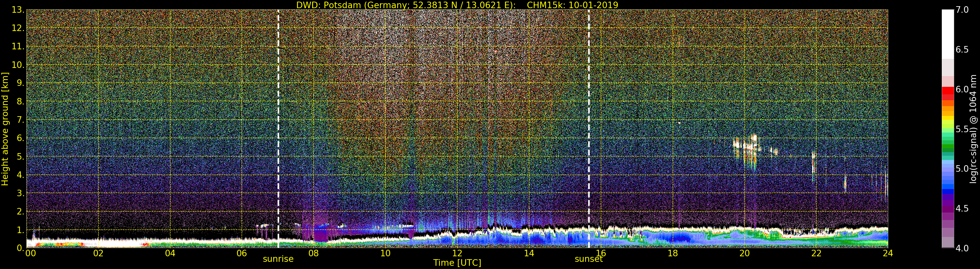980x269 pixels.
Task: Click the colorbar value "4.0"
Action: tap(962, 248)
